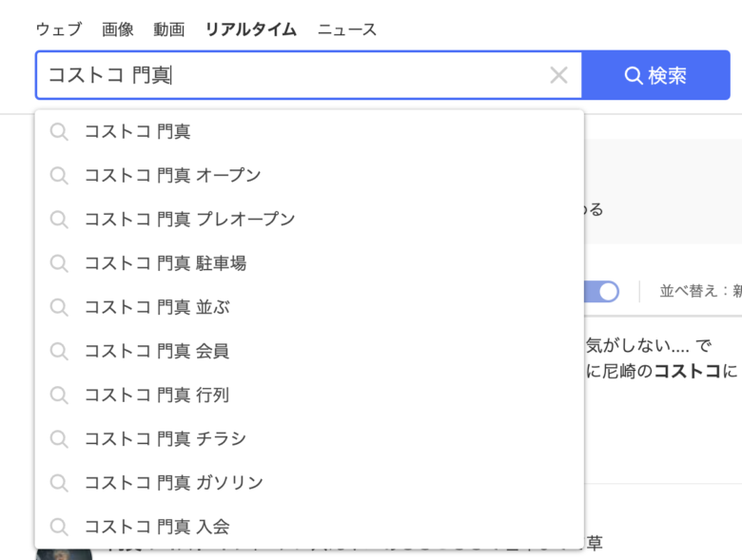Open the ニュース tab
The width and height of the screenshot is (742, 560).
347,29
